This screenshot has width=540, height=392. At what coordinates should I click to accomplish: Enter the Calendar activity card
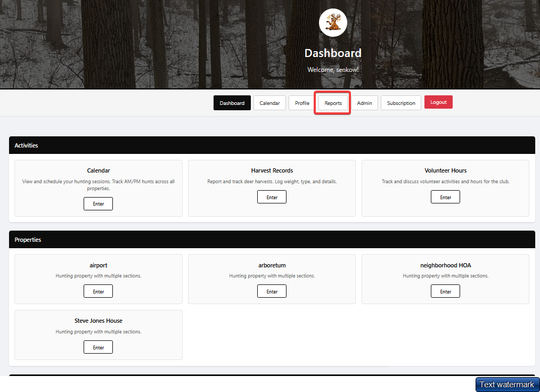[x=98, y=203]
